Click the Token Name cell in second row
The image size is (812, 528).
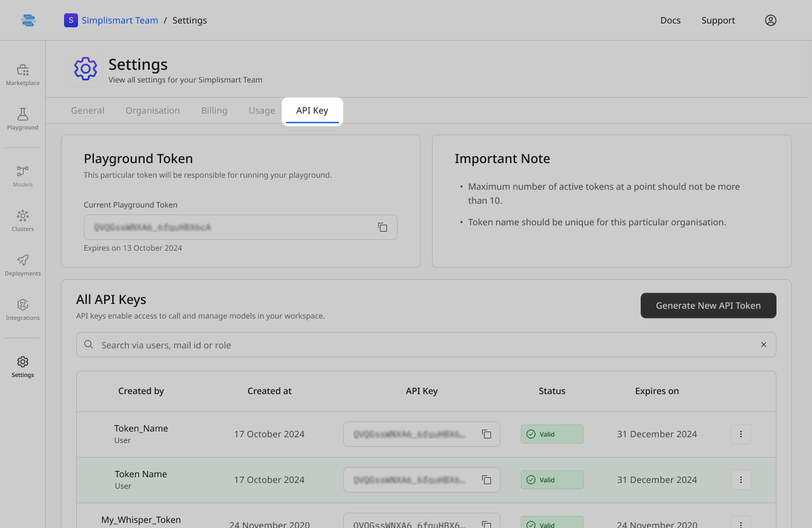tap(141, 474)
